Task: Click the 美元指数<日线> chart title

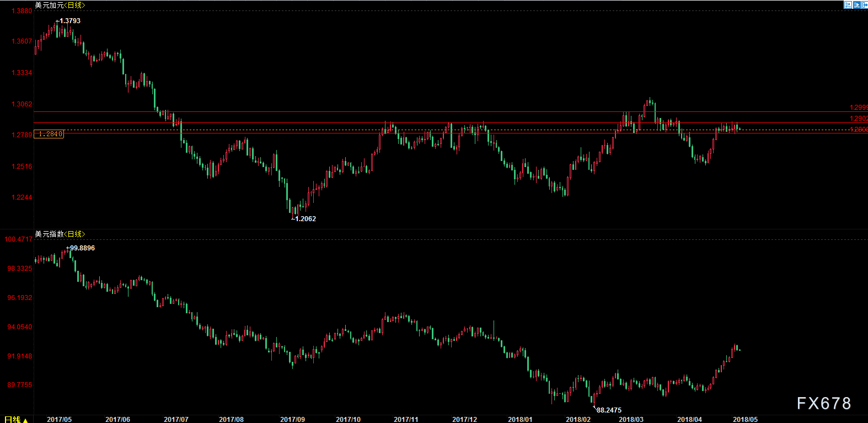Action: [60, 234]
